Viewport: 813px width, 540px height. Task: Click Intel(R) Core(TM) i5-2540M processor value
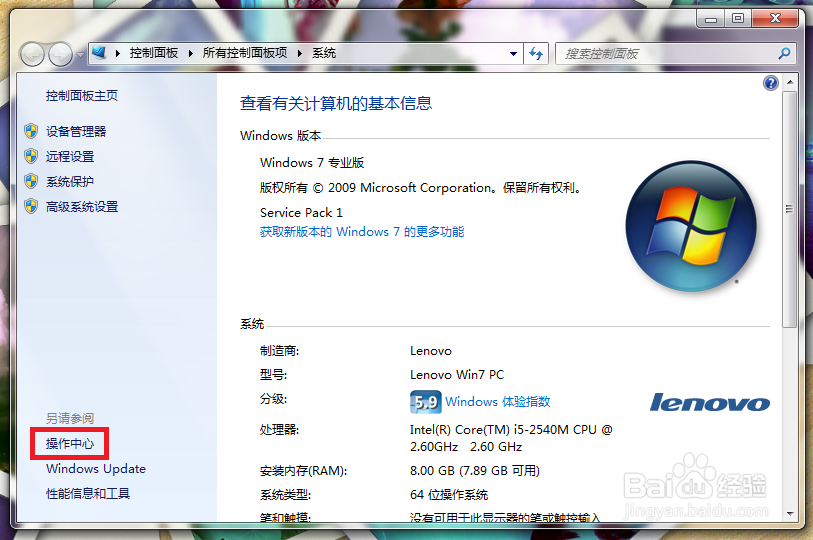(511, 438)
